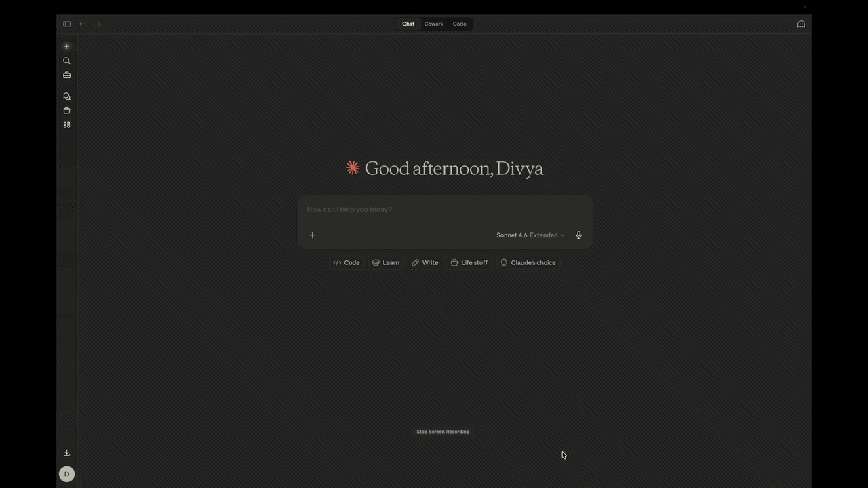
Task: Select the Code suggestion chip
Action: coord(347,262)
